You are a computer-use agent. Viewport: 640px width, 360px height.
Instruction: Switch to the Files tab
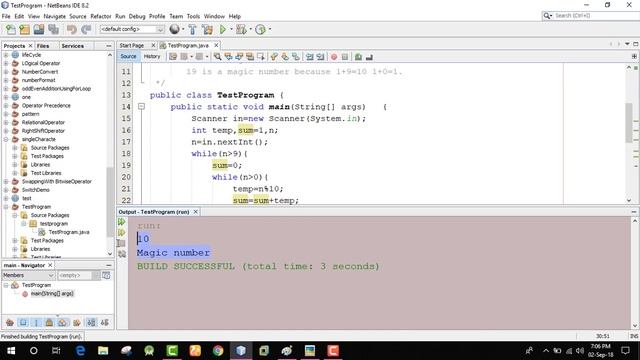click(43, 46)
